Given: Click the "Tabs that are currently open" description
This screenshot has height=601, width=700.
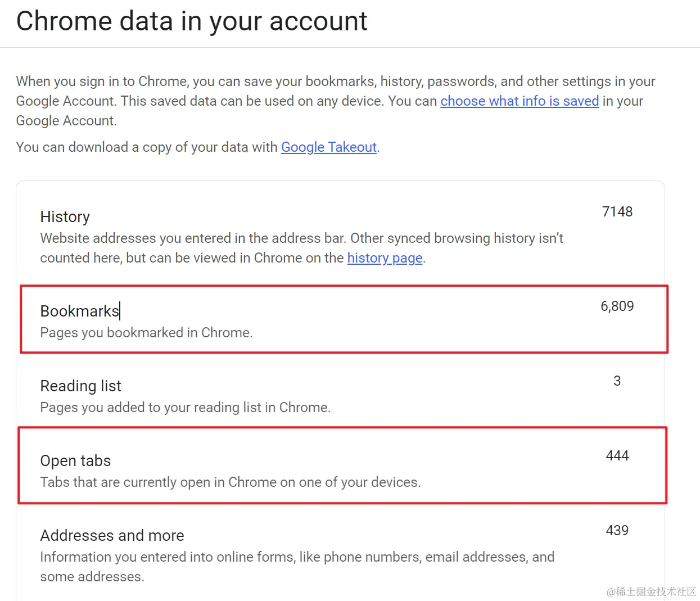Looking at the screenshot, I should pos(230,482).
